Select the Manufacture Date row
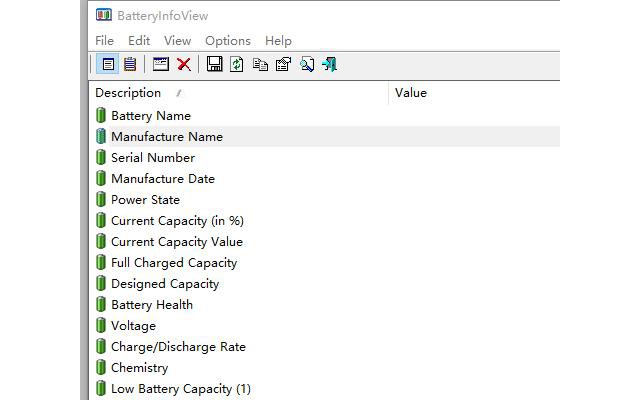The height and width of the screenshot is (400, 640). [324, 178]
